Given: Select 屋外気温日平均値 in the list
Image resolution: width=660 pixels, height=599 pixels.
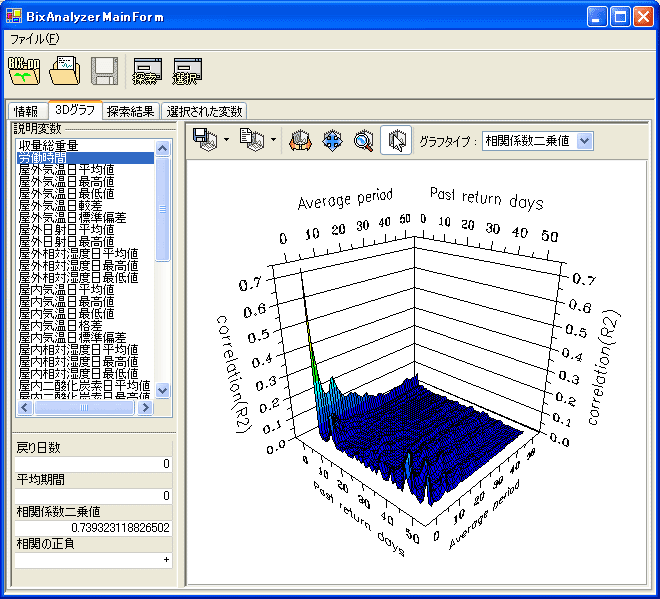Looking at the screenshot, I should tap(66, 170).
